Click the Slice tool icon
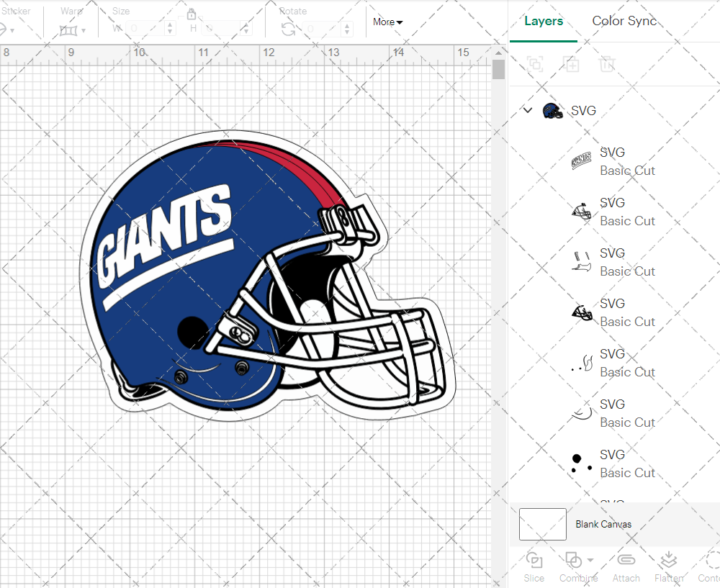The image size is (720, 588). point(534,560)
